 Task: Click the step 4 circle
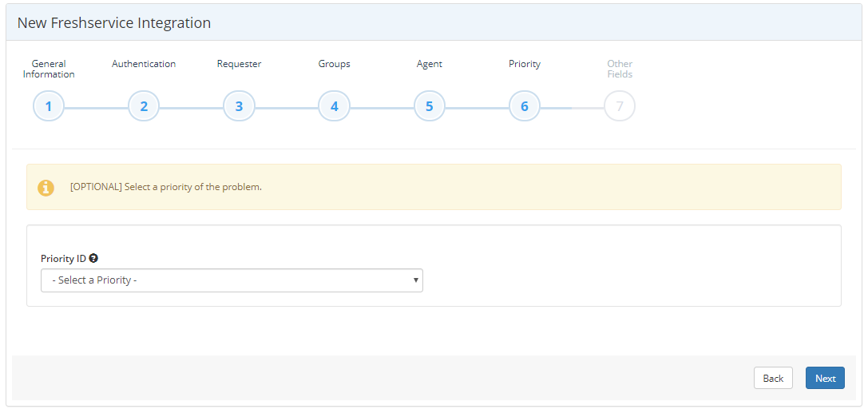[334, 106]
